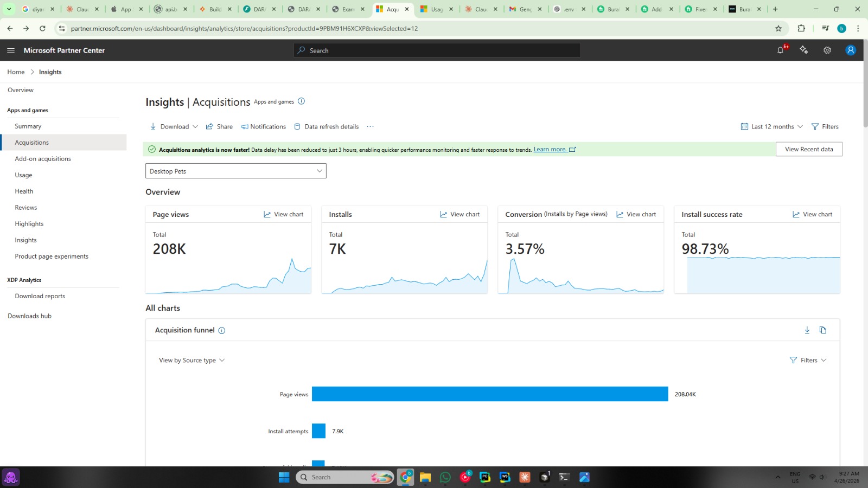This screenshot has height=488, width=868.
Task: Expand the View by Source type dropdown
Action: (192, 361)
